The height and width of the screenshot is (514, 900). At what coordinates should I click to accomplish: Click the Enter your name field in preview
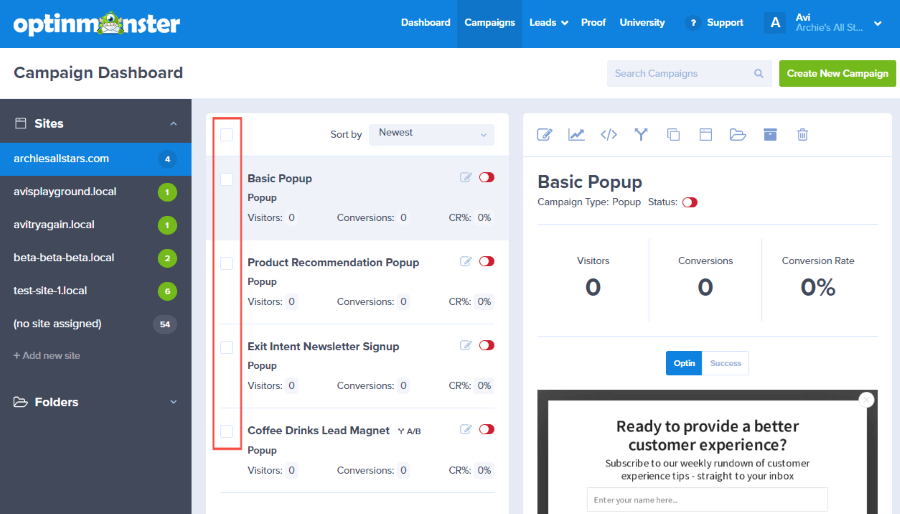707,500
